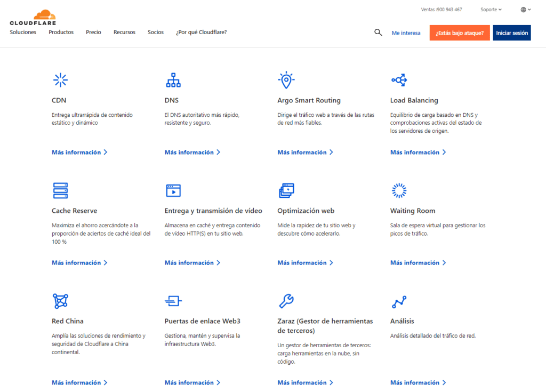Click the Argo Smart Routing pin icon
Viewport: 546px width, 392px height.
286,80
